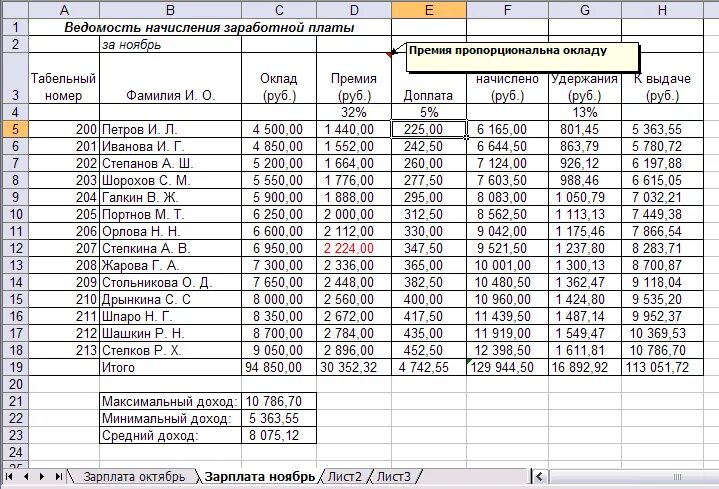This screenshot has width=719, height=489.
Task: Click the title Ведомость начисления заработной платы
Action: pyautogui.click(x=209, y=28)
